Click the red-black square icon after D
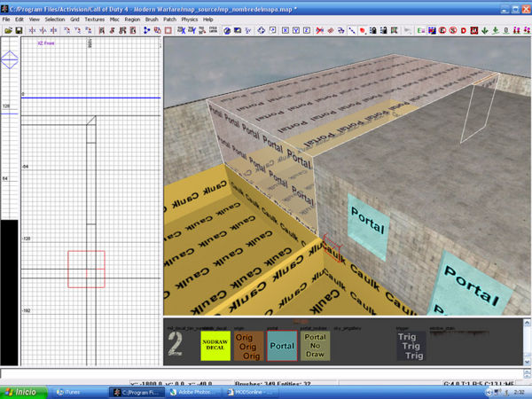 pyautogui.click(x=474, y=30)
